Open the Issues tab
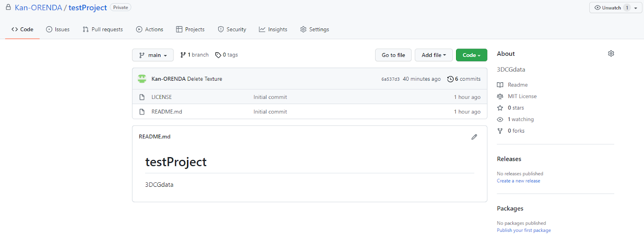The height and width of the screenshot is (239, 644). click(58, 29)
